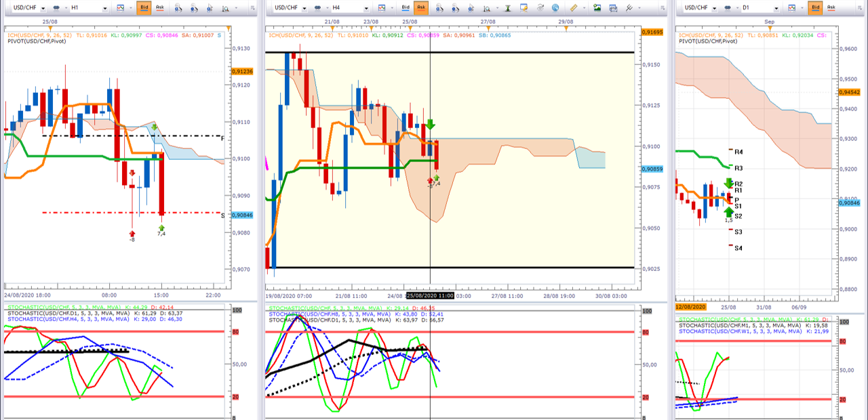Open the USD/CHF symbol dropdown on H1 chart

coord(43,8)
